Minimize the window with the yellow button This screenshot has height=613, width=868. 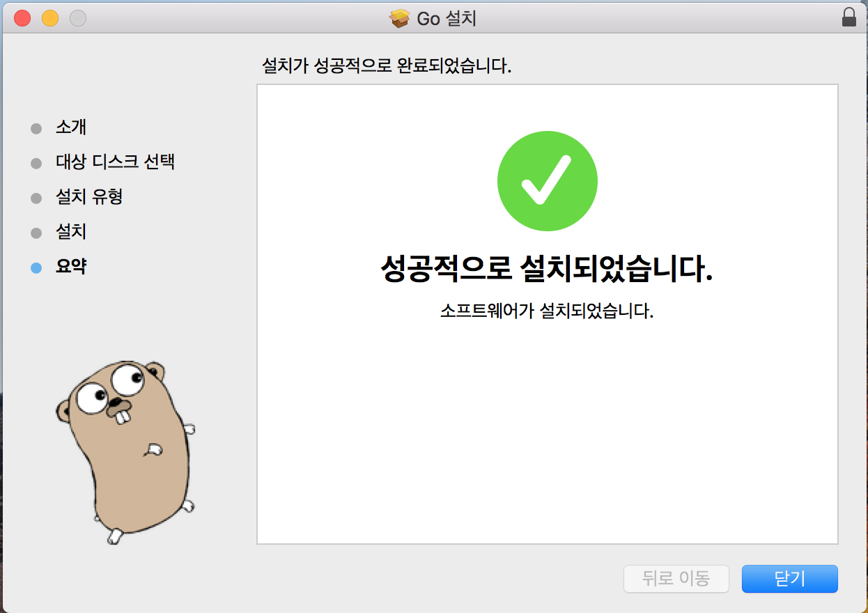[x=50, y=19]
